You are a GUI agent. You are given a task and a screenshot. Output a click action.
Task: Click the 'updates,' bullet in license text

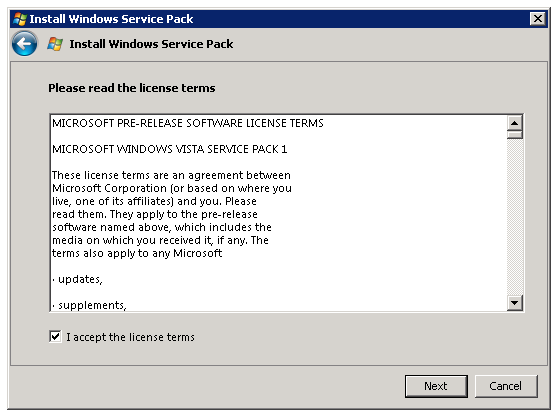77,279
